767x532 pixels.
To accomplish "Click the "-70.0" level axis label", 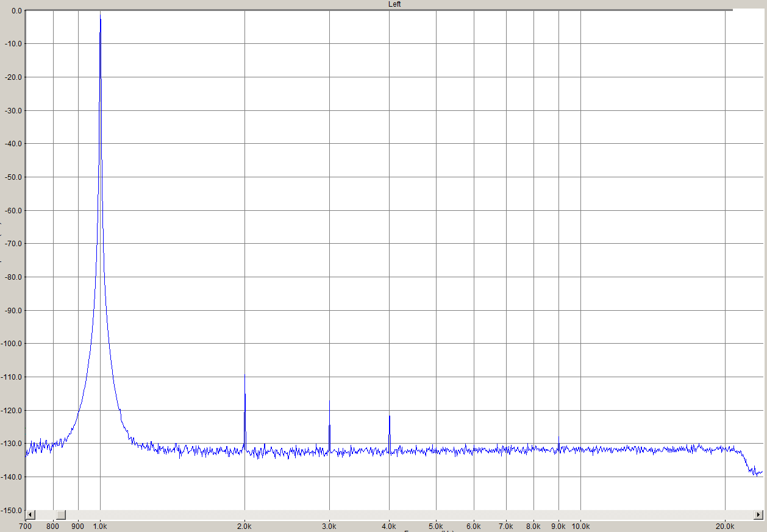I will [13, 243].
